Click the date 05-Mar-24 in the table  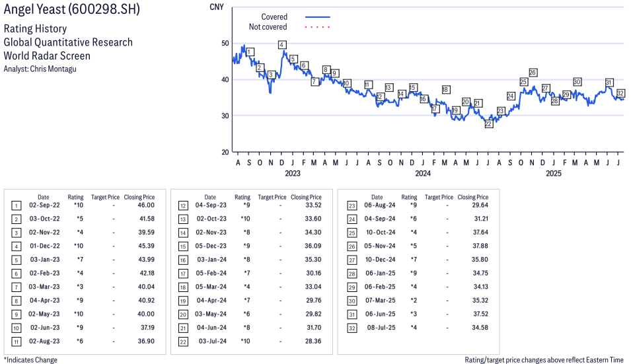tap(211, 287)
